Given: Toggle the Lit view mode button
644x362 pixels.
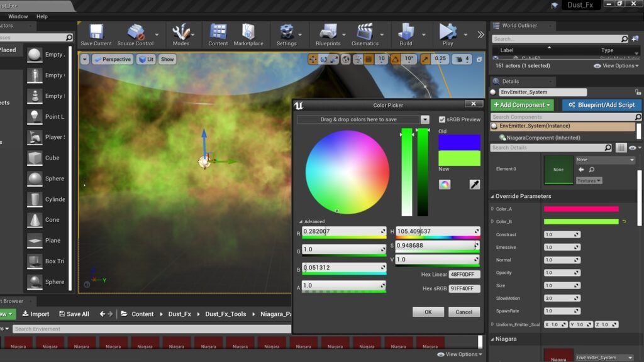Looking at the screenshot, I should tap(147, 59).
